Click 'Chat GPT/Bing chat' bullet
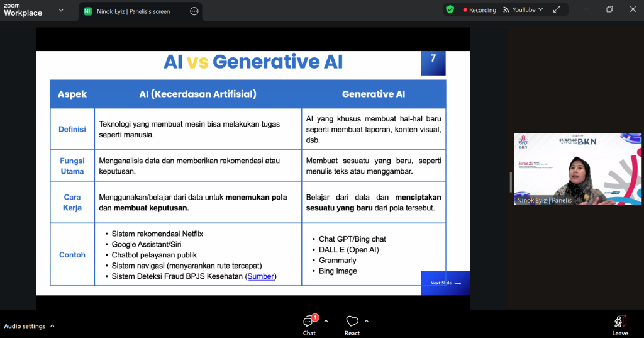Screen dimensions: 644x338 [x=352, y=239]
